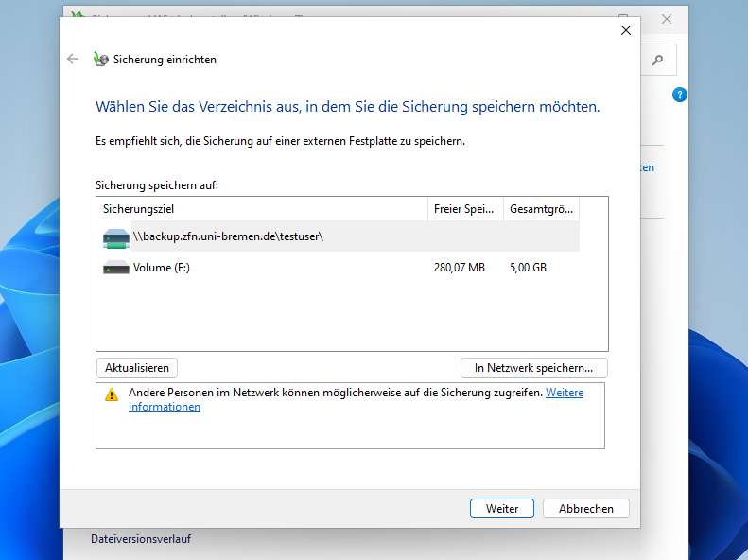The height and width of the screenshot is (560, 748).
Task: Proceed with the Weiter button
Action: [502, 508]
